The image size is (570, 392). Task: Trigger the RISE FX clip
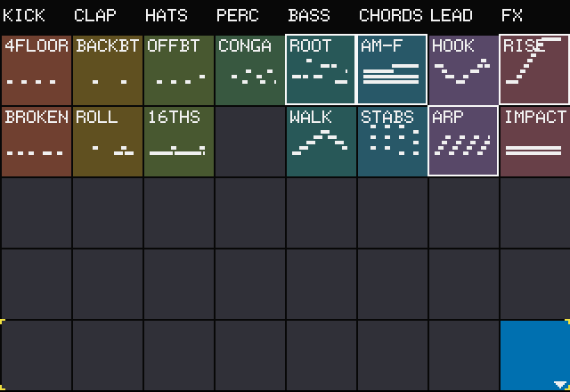pos(534,69)
